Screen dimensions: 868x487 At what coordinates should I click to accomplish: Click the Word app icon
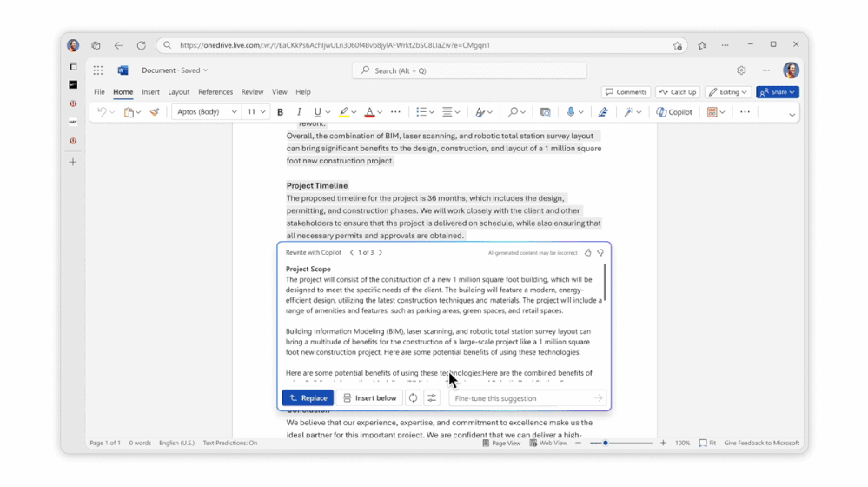point(123,70)
